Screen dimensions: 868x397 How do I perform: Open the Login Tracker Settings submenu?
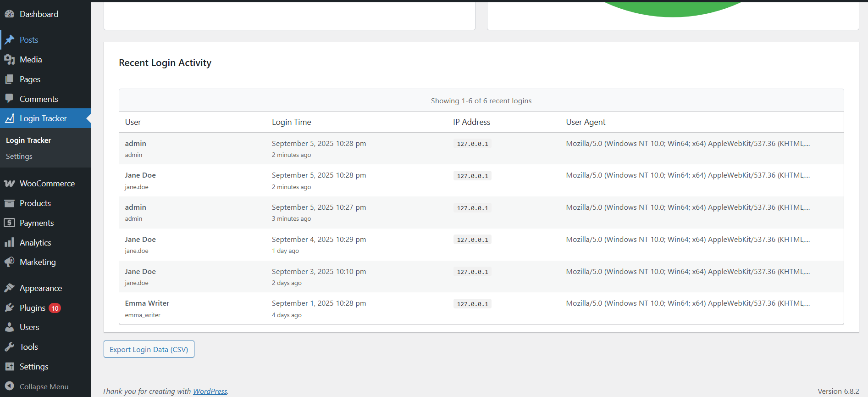click(x=19, y=157)
